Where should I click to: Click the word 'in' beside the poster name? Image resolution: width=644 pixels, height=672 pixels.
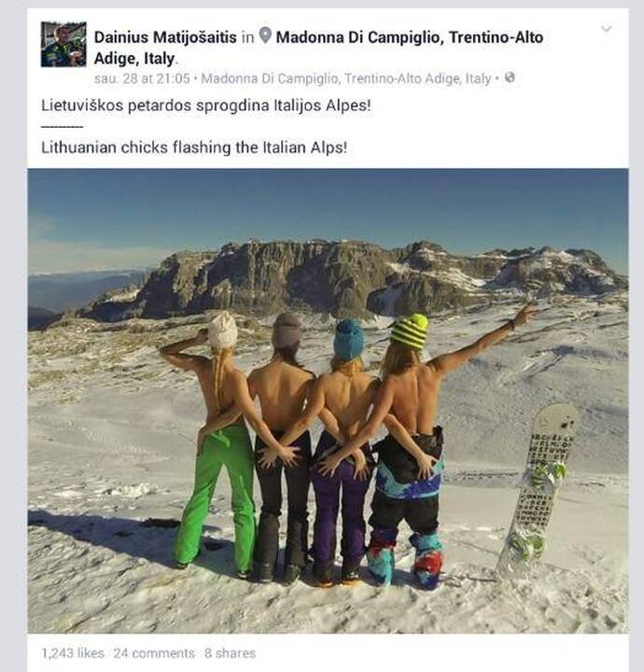click(x=247, y=37)
